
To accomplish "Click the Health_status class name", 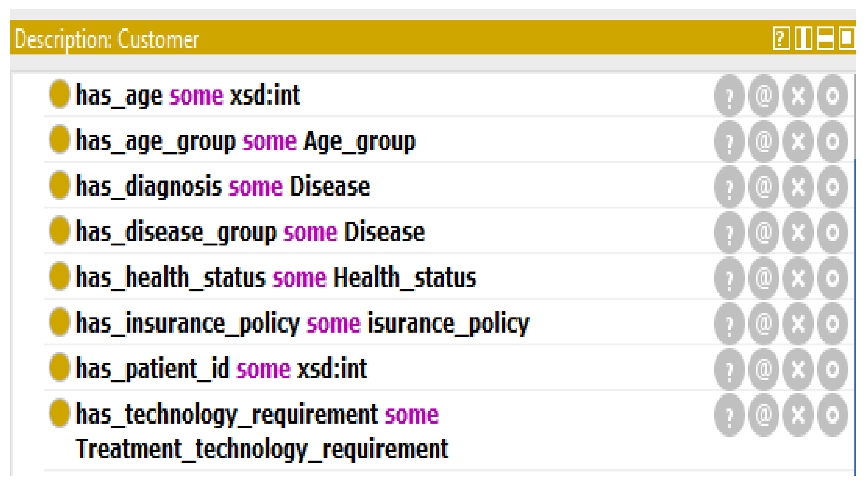I will tap(405, 278).
